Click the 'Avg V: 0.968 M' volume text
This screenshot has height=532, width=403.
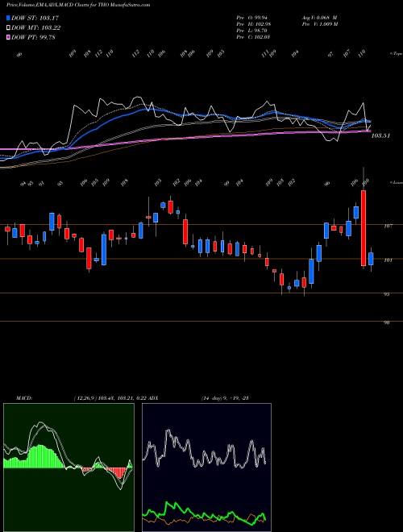[319, 17]
